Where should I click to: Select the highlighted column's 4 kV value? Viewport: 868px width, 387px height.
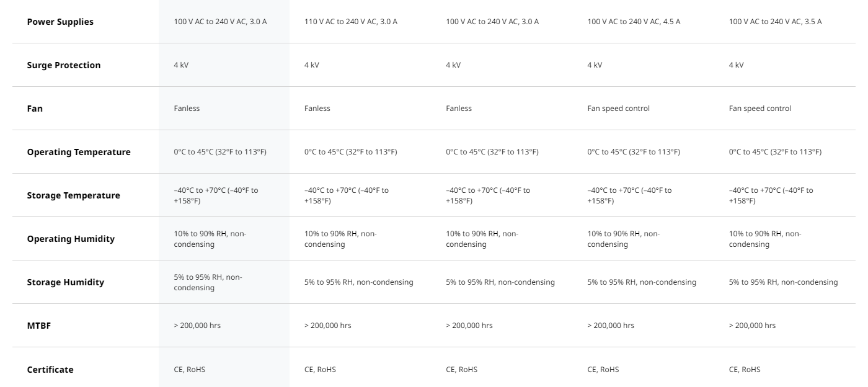(x=181, y=65)
